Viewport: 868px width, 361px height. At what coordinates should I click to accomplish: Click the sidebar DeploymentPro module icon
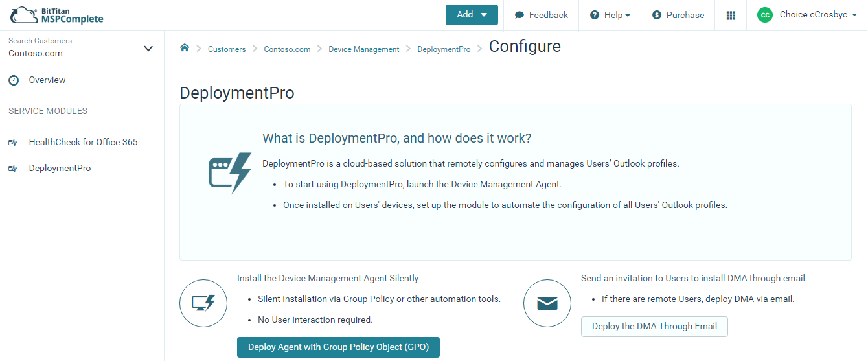tap(13, 169)
